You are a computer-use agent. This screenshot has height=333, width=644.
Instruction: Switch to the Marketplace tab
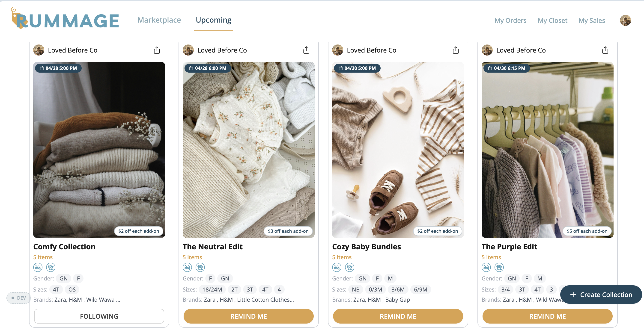point(159,20)
